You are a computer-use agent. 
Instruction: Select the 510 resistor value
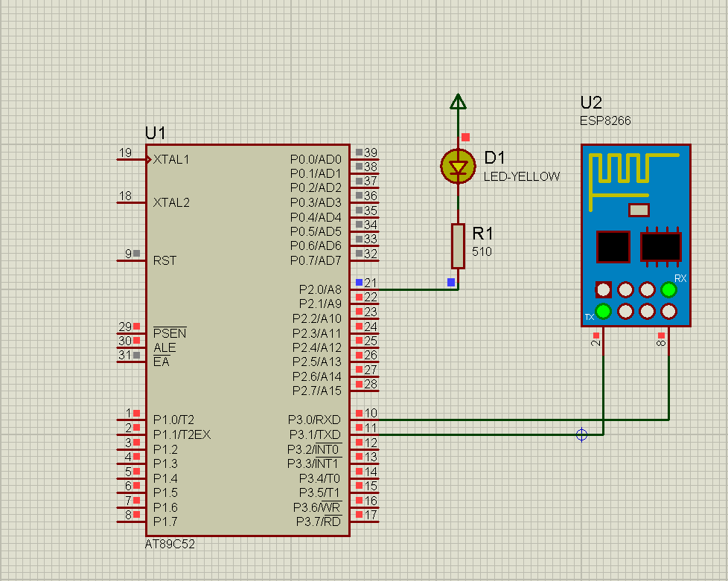pos(482,251)
